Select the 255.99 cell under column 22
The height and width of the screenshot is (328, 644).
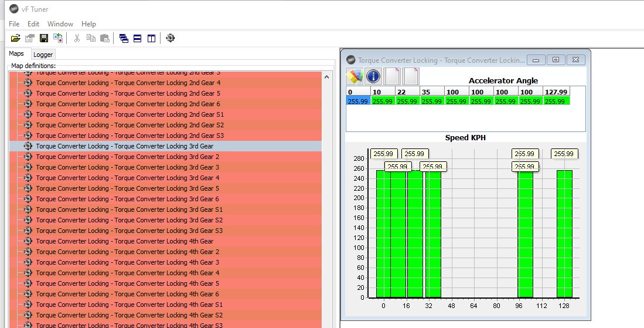click(407, 101)
